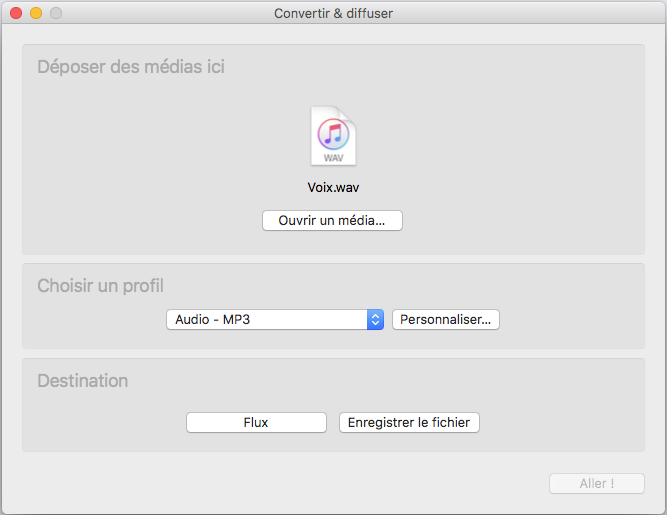This screenshot has height=515, width=667.
Task: Minimize the window with the yellow button
Action: pos(36,13)
